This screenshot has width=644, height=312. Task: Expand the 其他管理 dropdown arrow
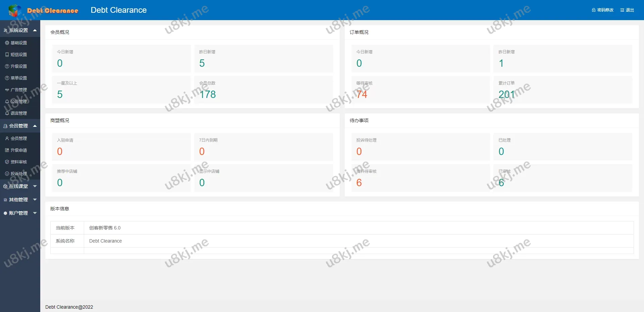(x=35, y=200)
